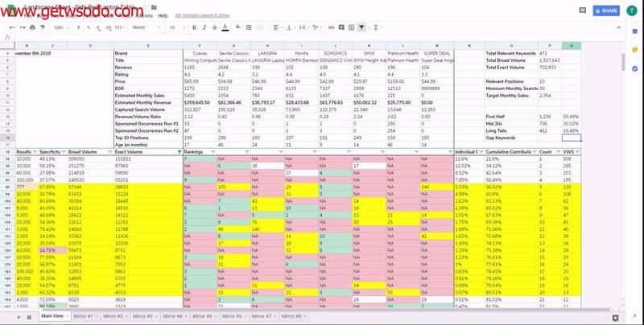Toggle the filter funnel icon
644x325 pixels.
point(361,27)
